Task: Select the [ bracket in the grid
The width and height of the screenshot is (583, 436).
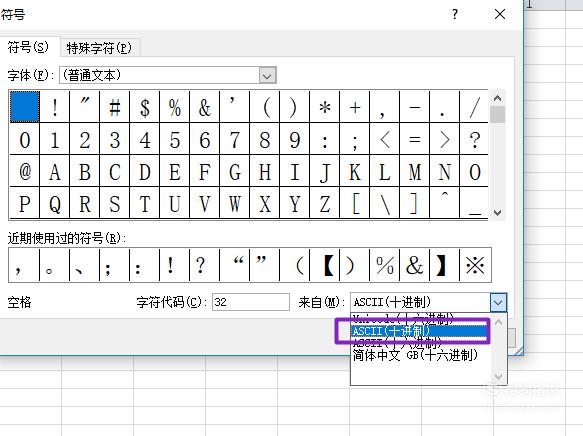Action: pyautogui.click(x=355, y=203)
